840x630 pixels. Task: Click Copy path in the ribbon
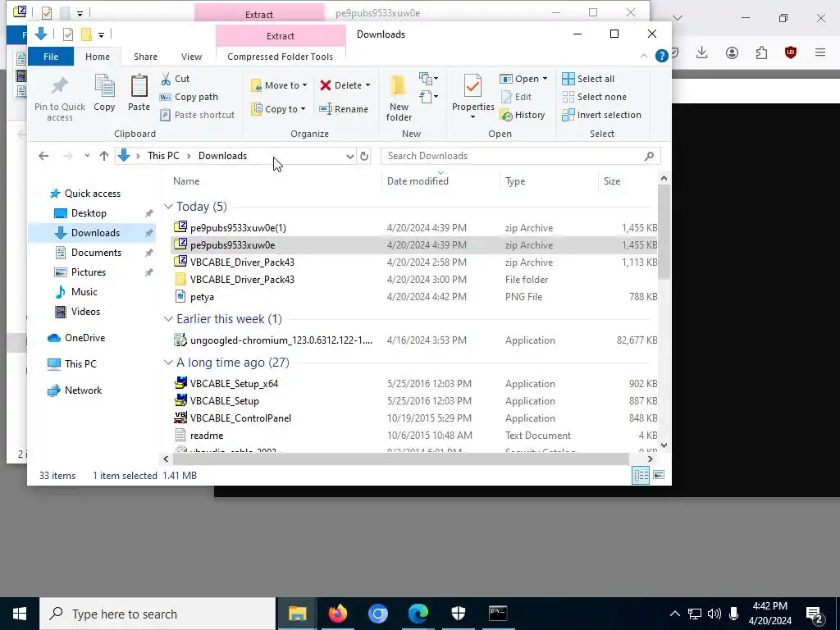coord(189,97)
